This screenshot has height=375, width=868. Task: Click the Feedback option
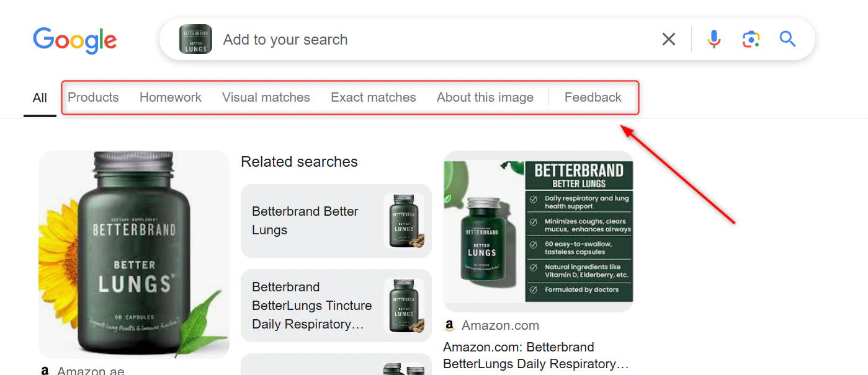593,97
